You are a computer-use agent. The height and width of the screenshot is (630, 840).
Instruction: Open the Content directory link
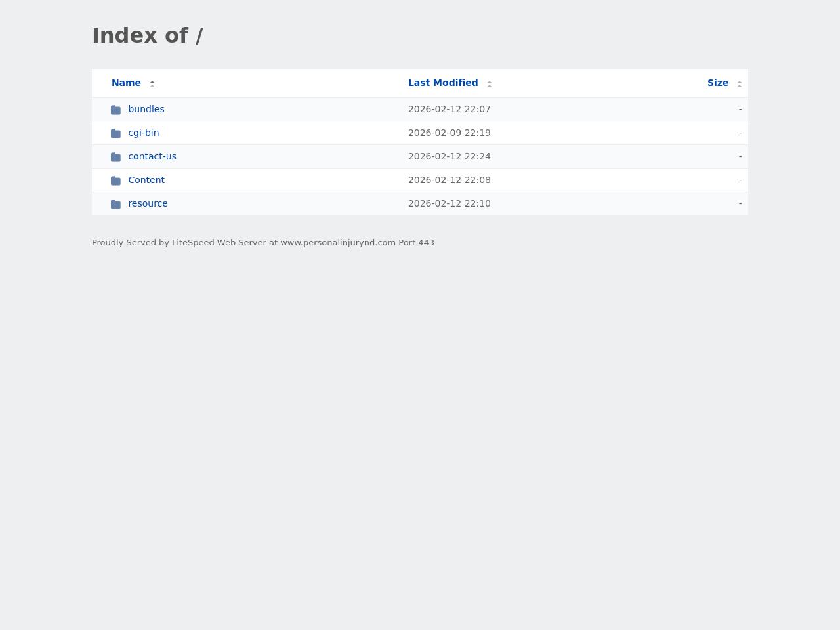click(146, 180)
